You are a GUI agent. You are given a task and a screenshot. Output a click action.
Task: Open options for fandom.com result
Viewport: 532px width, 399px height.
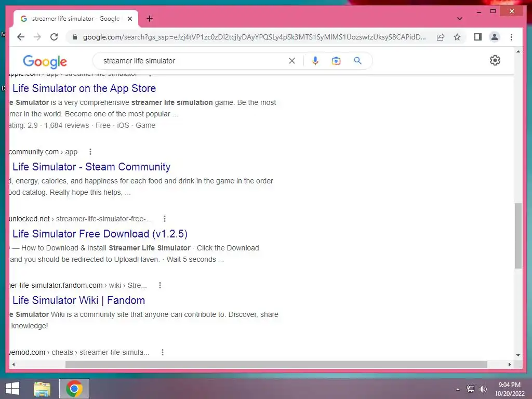(x=160, y=285)
